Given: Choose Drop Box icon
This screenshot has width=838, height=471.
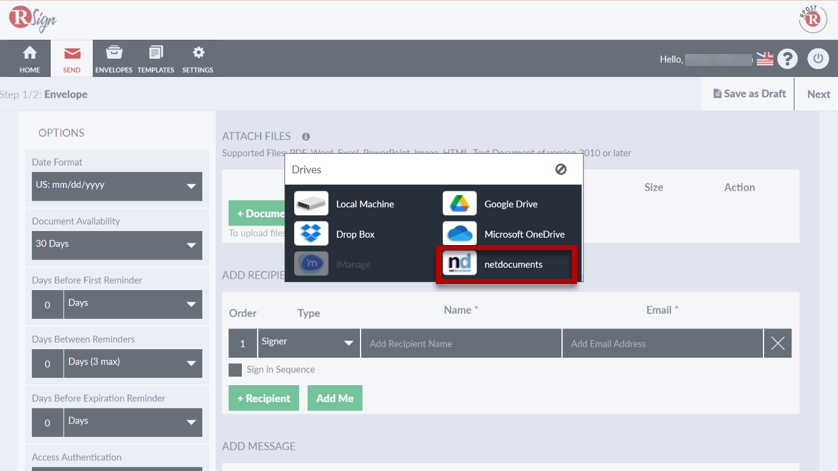Looking at the screenshot, I should (x=311, y=234).
